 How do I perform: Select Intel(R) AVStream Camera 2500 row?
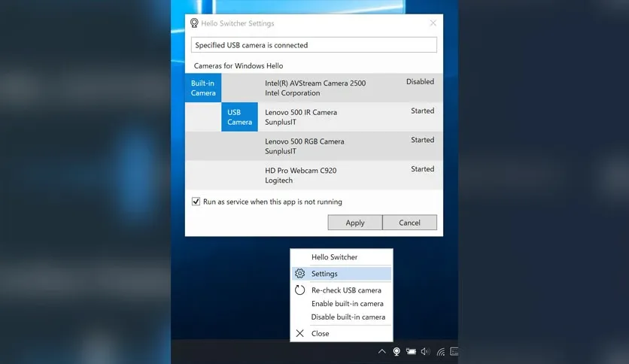(314, 88)
